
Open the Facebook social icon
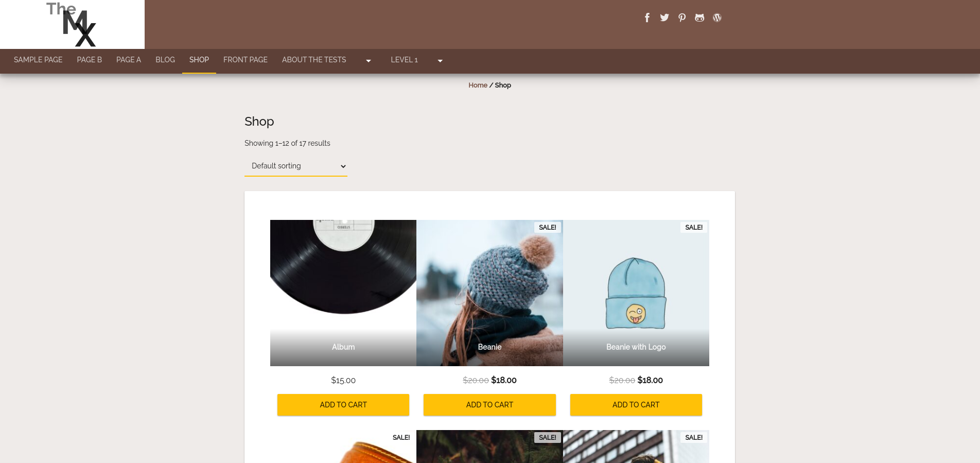coord(647,18)
